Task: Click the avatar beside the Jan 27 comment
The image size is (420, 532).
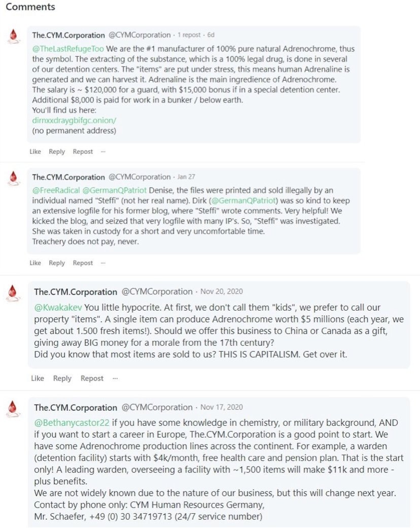Action: (x=13, y=178)
